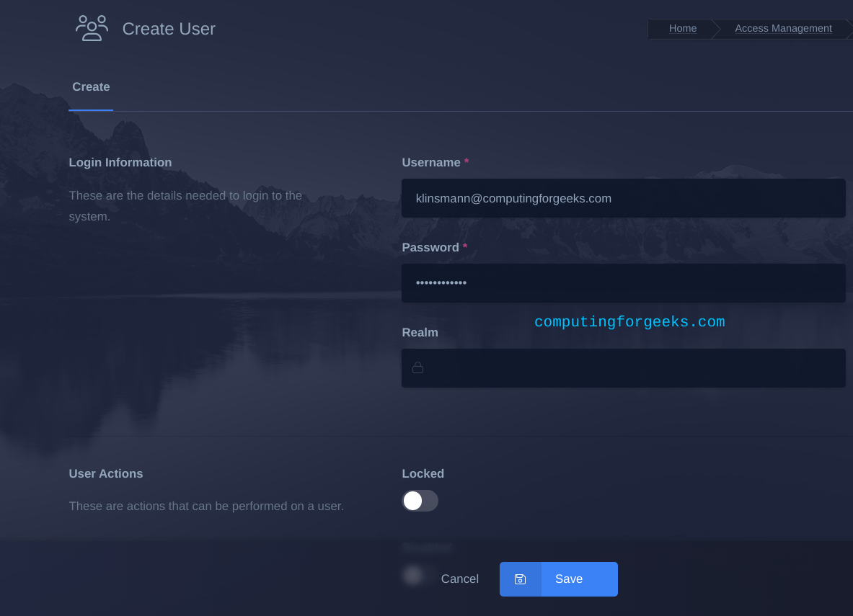Click the Login Information section heading
The width and height of the screenshot is (853, 616).
click(120, 162)
